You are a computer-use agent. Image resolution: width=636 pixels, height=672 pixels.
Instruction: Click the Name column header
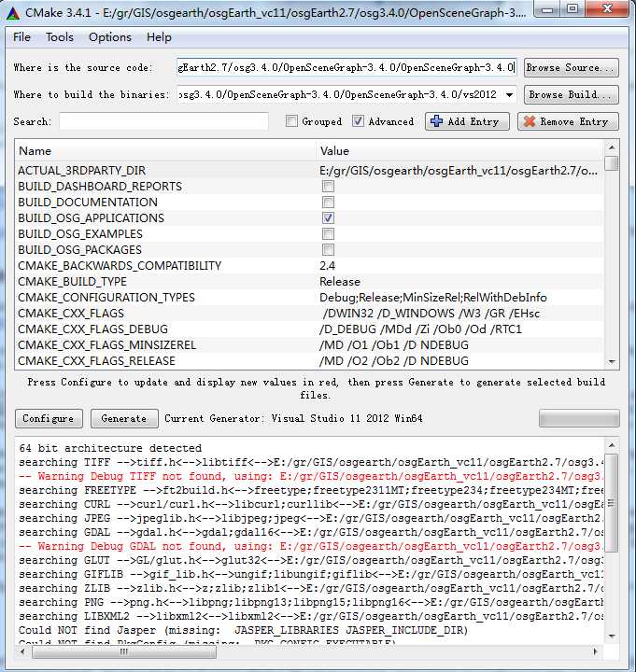166,151
